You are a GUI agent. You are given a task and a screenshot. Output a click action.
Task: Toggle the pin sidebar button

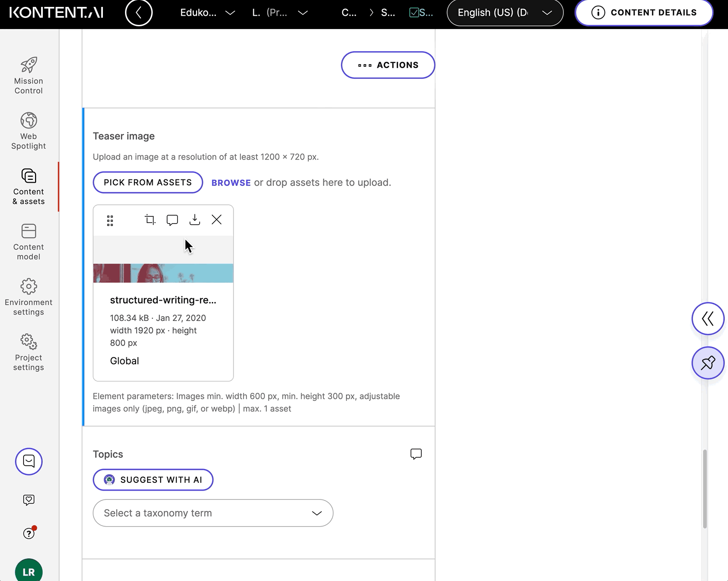point(708,363)
